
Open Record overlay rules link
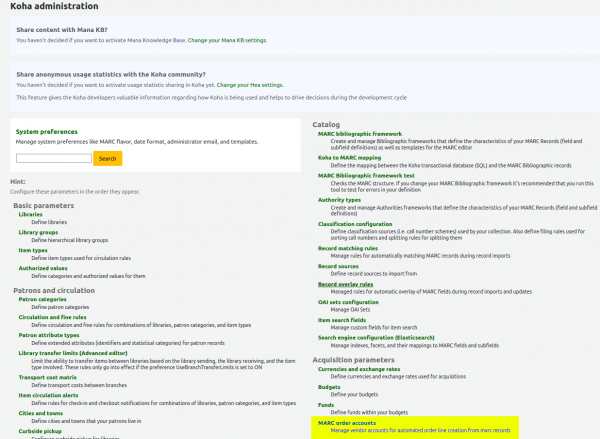(345, 284)
